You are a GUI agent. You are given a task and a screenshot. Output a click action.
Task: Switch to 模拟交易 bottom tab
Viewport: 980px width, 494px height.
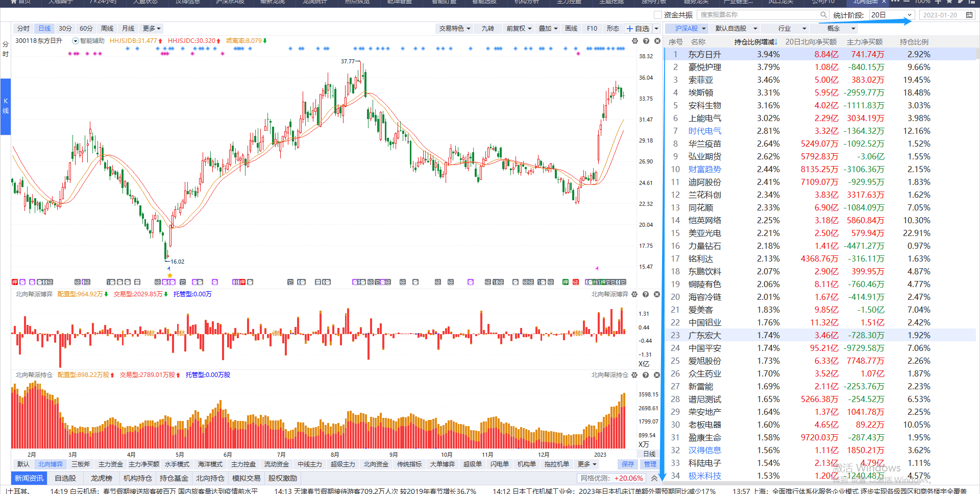coord(247,478)
